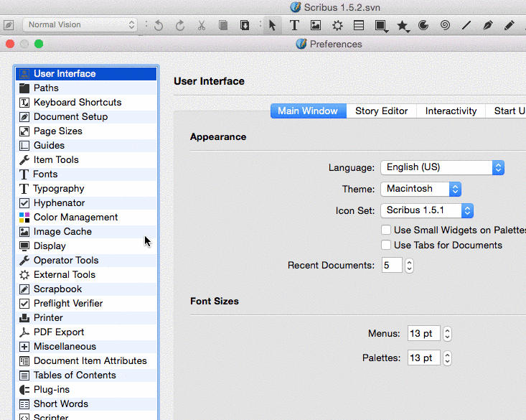
Task: Open the Language dropdown
Action: point(442,167)
